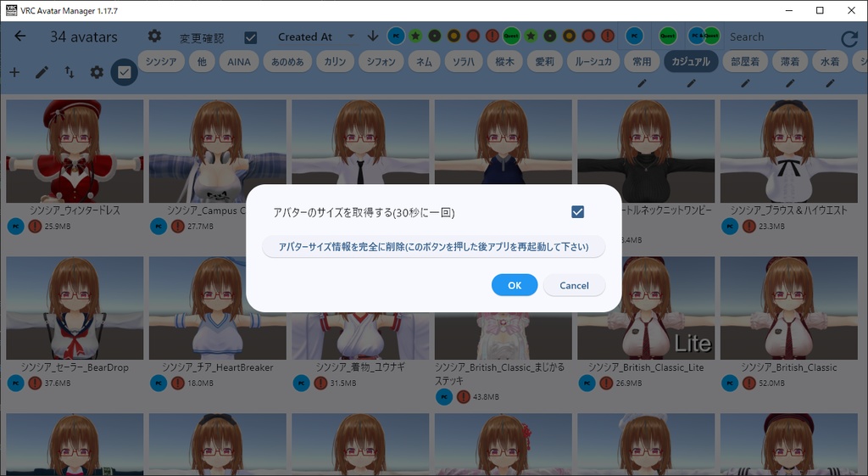Click the plus icon to add tag

tap(14, 73)
